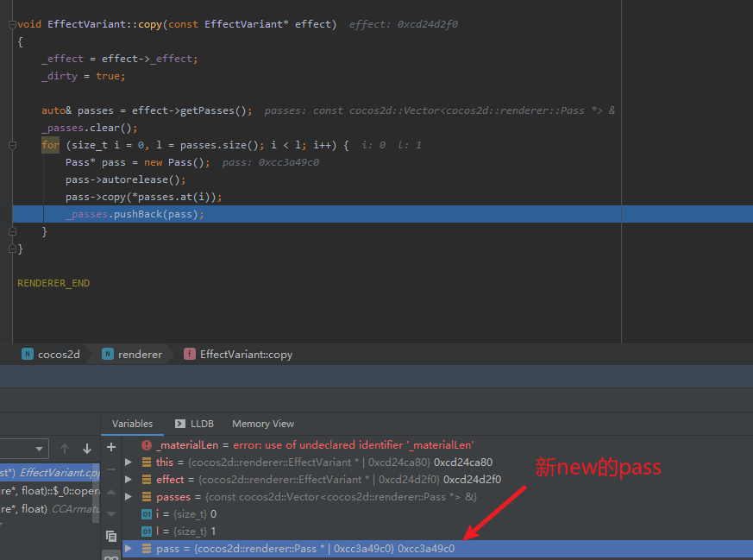Click 'auto& passes = effect->getPasses();' line
The height and width of the screenshot is (560, 753).
(147, 110)
